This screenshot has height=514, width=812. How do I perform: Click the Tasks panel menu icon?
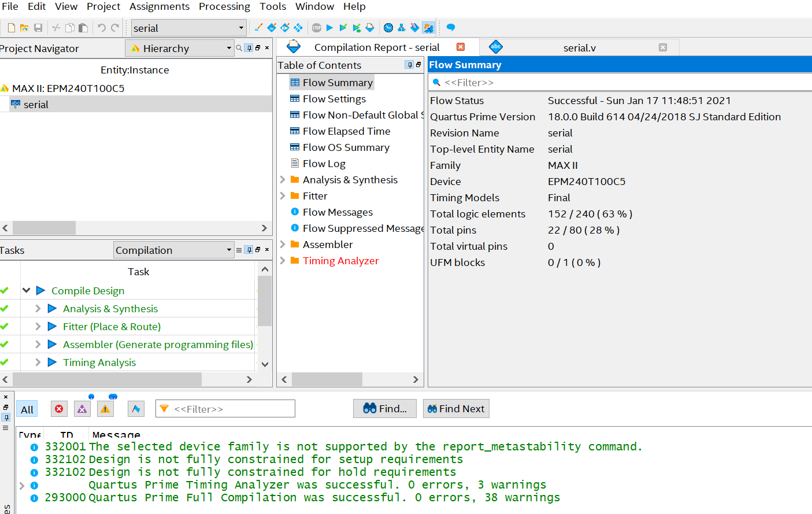(239, 250)
